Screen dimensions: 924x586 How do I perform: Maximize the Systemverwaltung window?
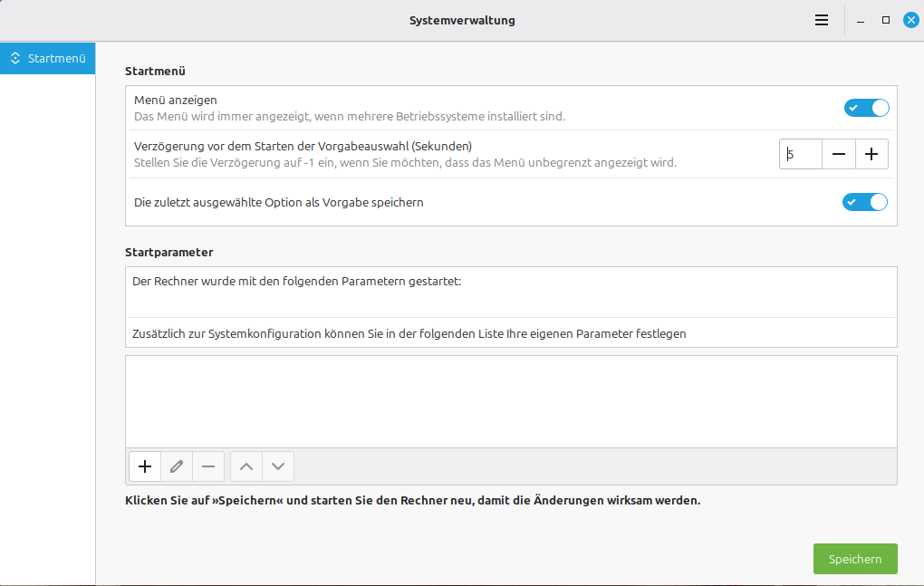886,20
